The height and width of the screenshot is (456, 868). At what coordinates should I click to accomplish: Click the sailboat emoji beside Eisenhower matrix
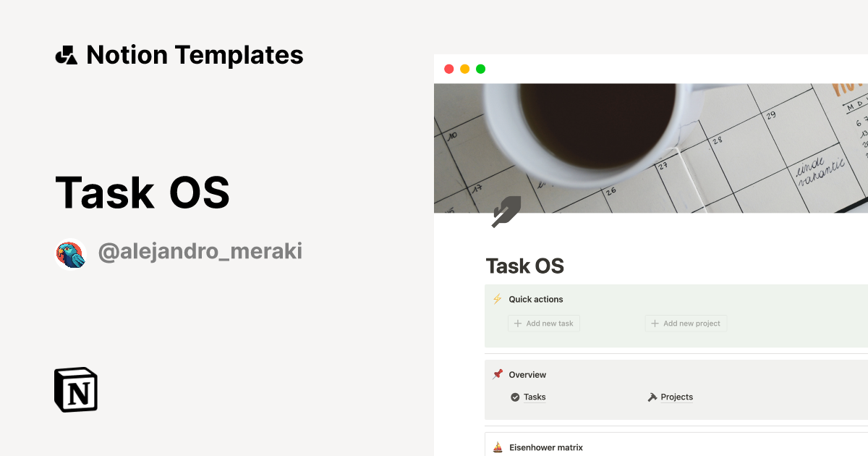[x=497, y=447]
